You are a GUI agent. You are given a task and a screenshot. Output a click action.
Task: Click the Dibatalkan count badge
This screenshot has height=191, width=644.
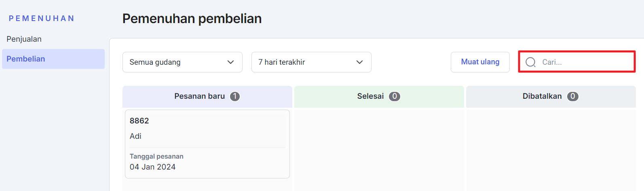click(x=573, y=96)
